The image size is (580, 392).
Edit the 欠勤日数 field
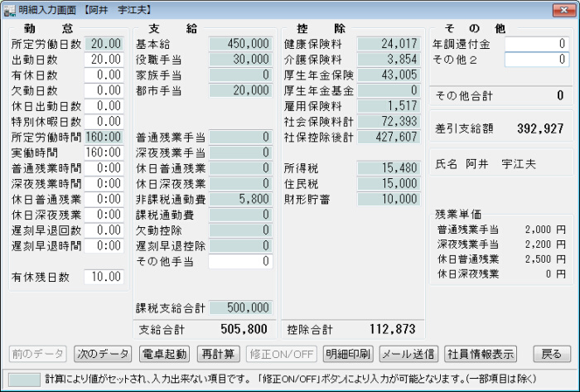[104, 90]
